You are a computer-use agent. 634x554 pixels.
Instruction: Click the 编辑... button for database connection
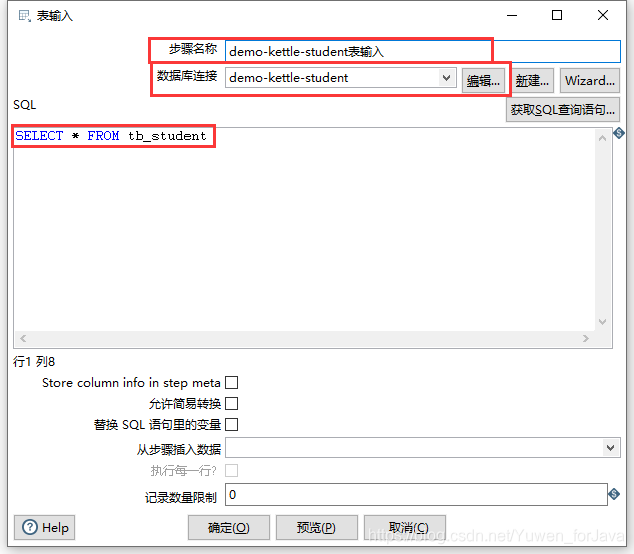click(x=483, y=80)
